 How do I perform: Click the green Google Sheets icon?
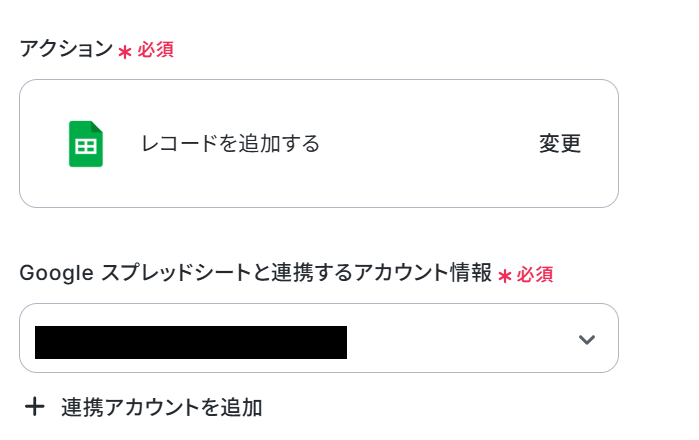tap(86, 144)
